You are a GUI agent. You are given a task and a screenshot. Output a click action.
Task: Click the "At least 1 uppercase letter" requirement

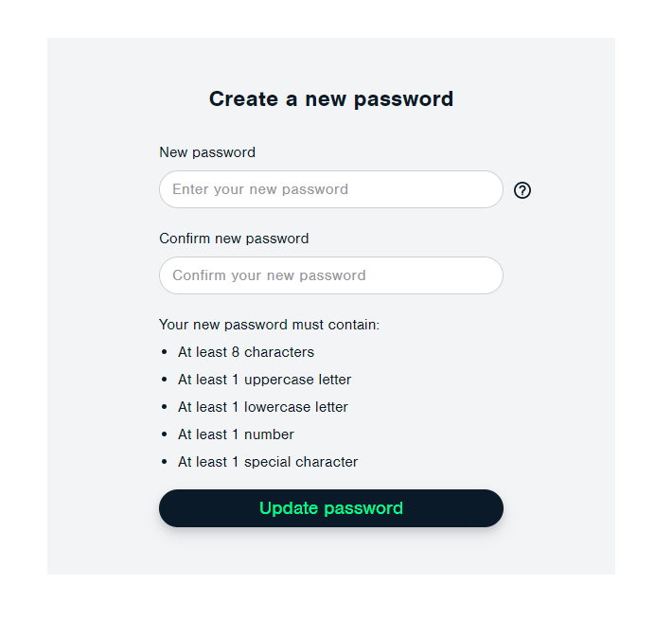[264, 380]
